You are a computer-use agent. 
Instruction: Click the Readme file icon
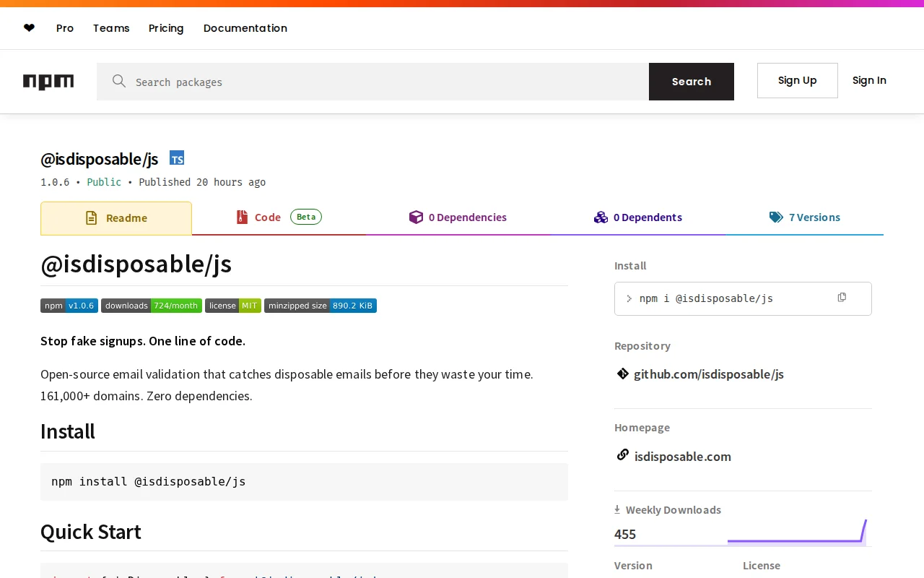91,217
